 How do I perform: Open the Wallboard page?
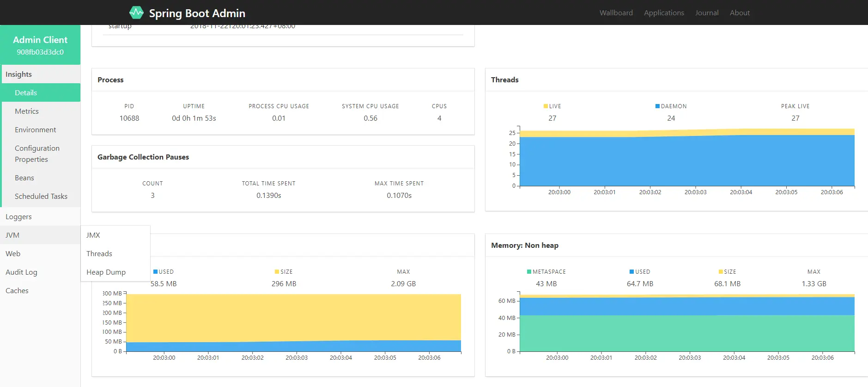(x=616, y=13)
